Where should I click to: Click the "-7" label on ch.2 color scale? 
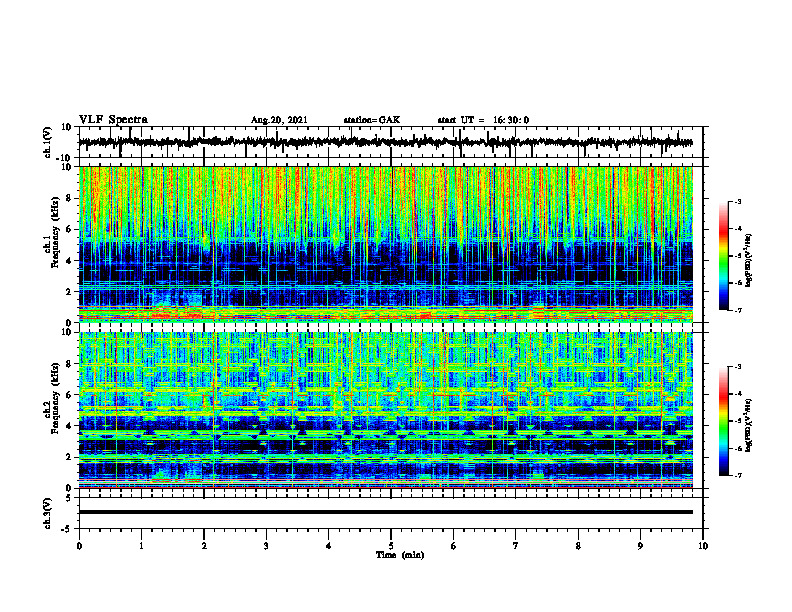(738, 475)
